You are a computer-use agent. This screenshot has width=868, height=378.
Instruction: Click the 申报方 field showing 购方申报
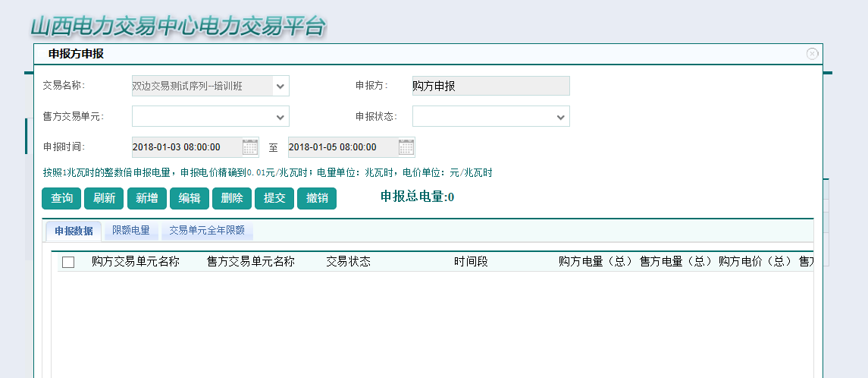pos(490,87)
